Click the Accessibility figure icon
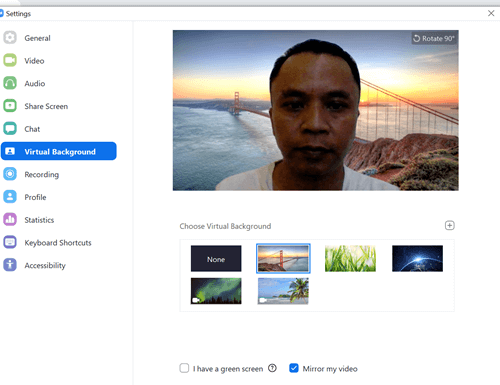The image size is (500, 385). (x=10, y=265)
